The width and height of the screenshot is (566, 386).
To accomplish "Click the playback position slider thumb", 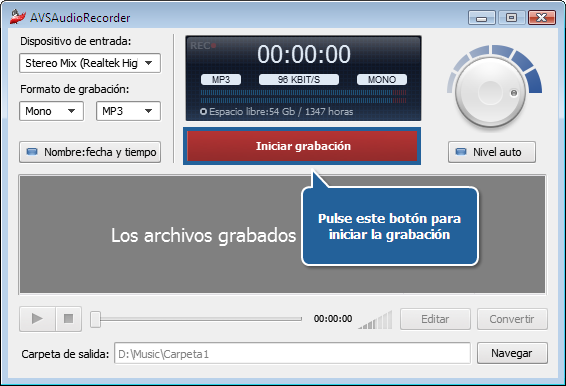I will 95,319.
